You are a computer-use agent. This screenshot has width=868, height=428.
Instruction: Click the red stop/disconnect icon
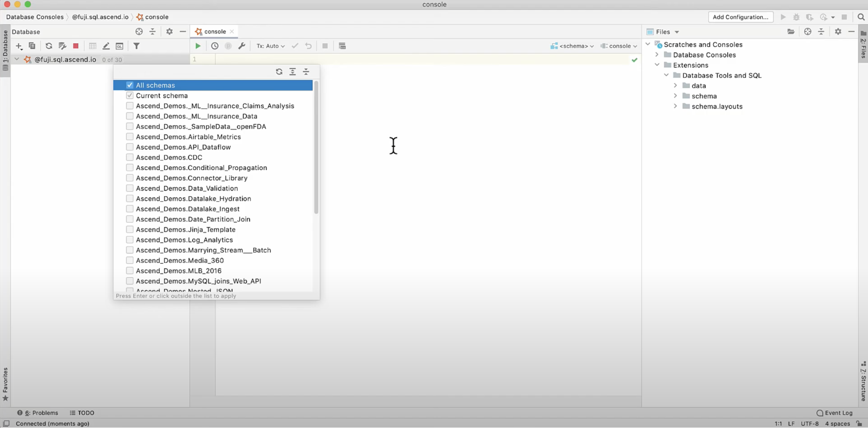76,46
